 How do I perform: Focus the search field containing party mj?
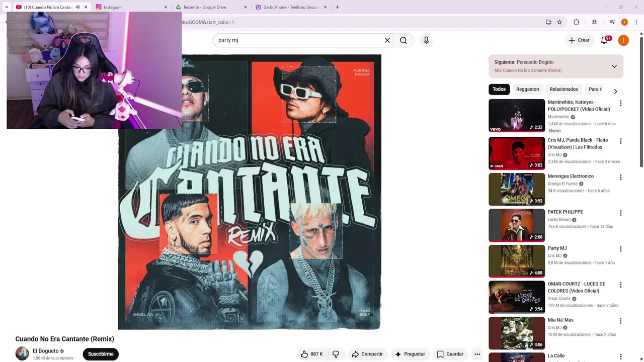[x=299, y=40]
